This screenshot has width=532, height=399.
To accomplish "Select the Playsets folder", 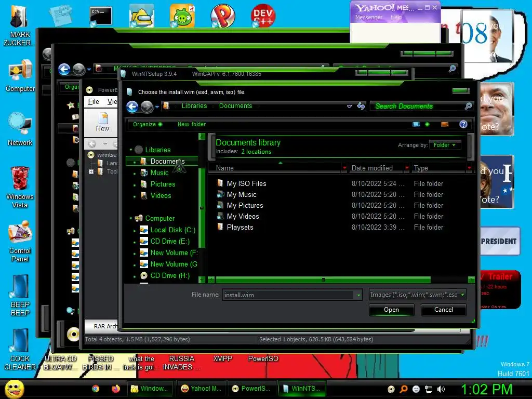I will click(240, 228).
